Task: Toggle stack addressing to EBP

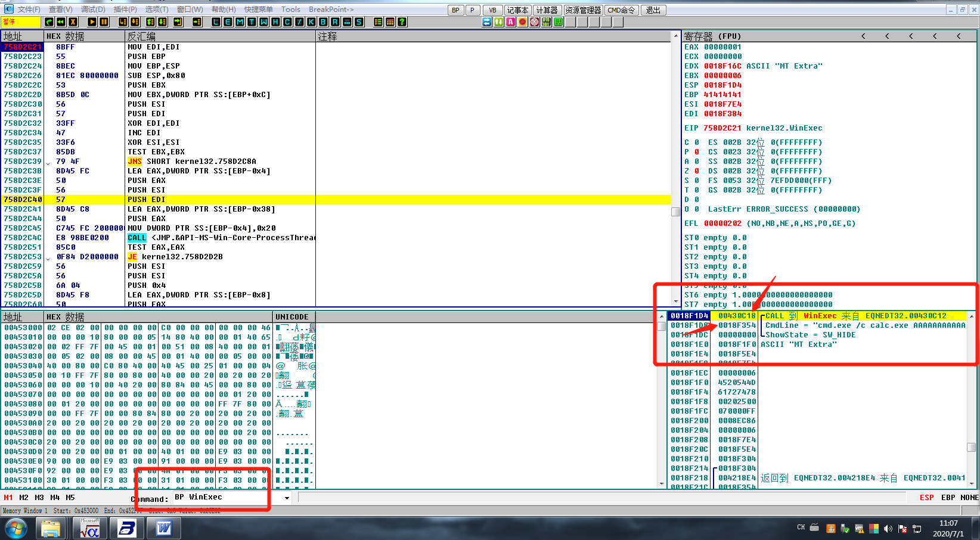Action: 948,497
